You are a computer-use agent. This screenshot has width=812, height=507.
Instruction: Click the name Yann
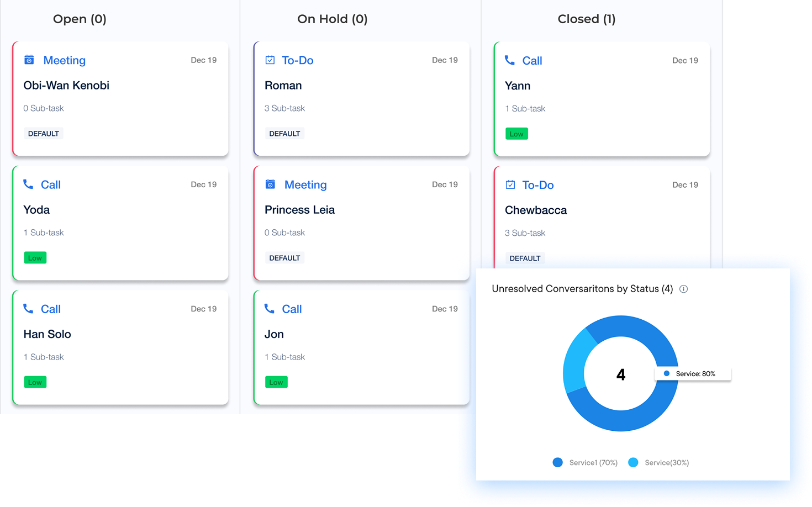[518, 86]
